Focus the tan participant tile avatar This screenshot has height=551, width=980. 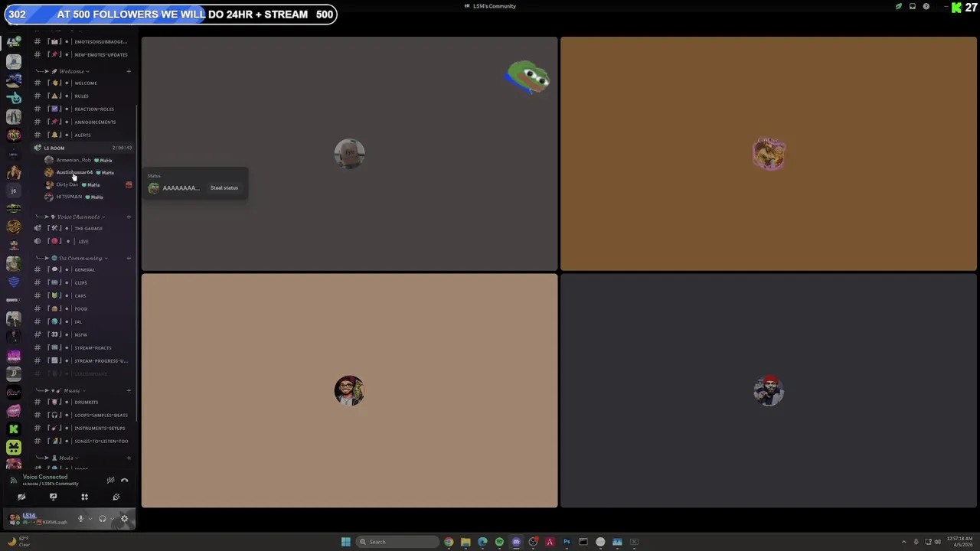pyautogui.click(x=349, y=391)
